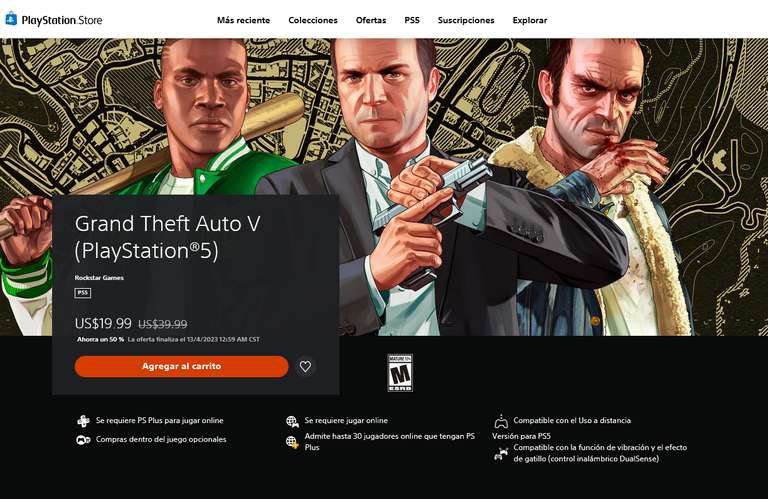Click the PS5 platform tag badge
Image resolution: width=768 pixels, height=499 pixels.
(x=83, y=293)
